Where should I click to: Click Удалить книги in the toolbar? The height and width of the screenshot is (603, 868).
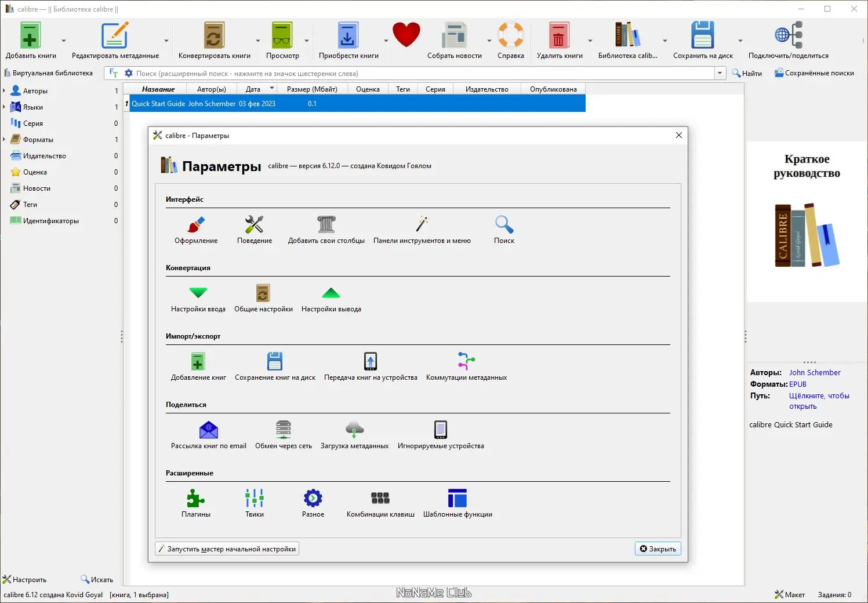point(560,40)
